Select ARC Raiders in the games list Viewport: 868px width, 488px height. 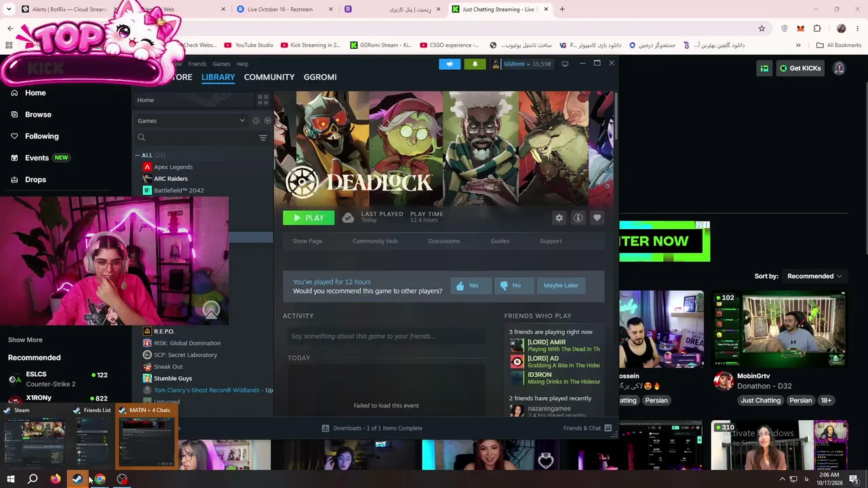click(171, 178)
